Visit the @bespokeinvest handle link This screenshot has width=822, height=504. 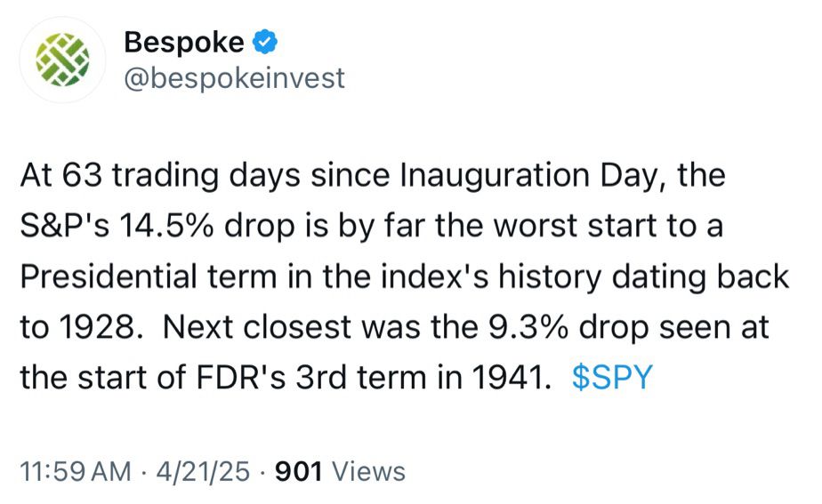[234, 78]
